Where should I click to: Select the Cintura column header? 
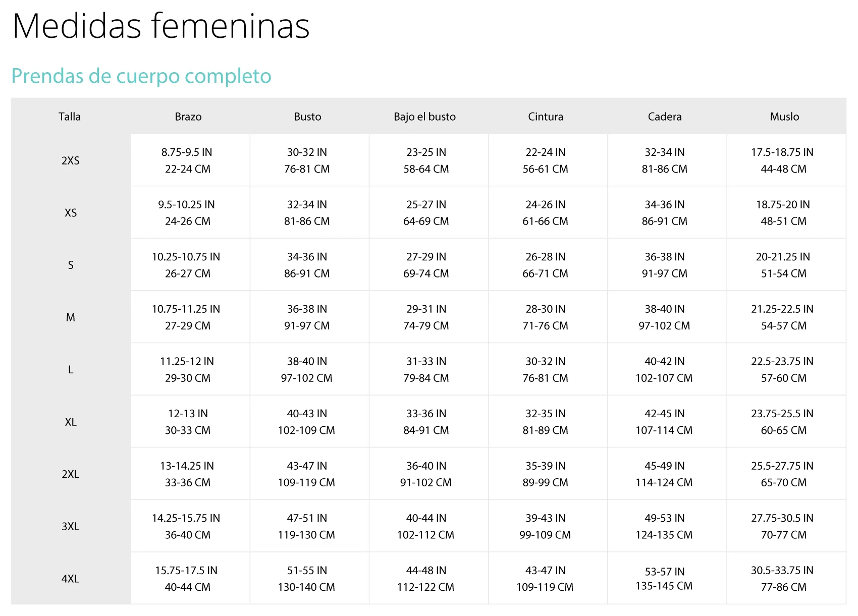[x=546, y=117]
